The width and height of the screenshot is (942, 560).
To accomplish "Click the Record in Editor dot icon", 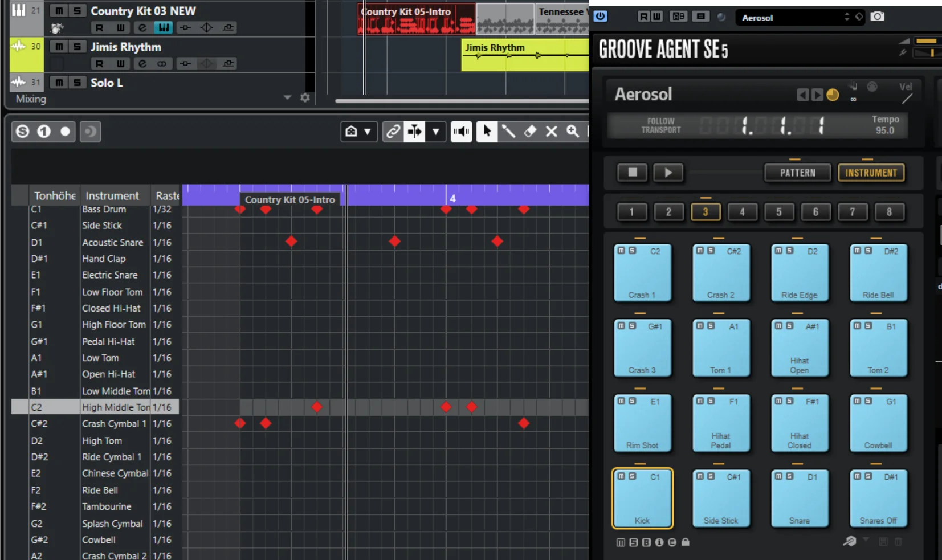I will pyautogui.click(x=65, y=132).
